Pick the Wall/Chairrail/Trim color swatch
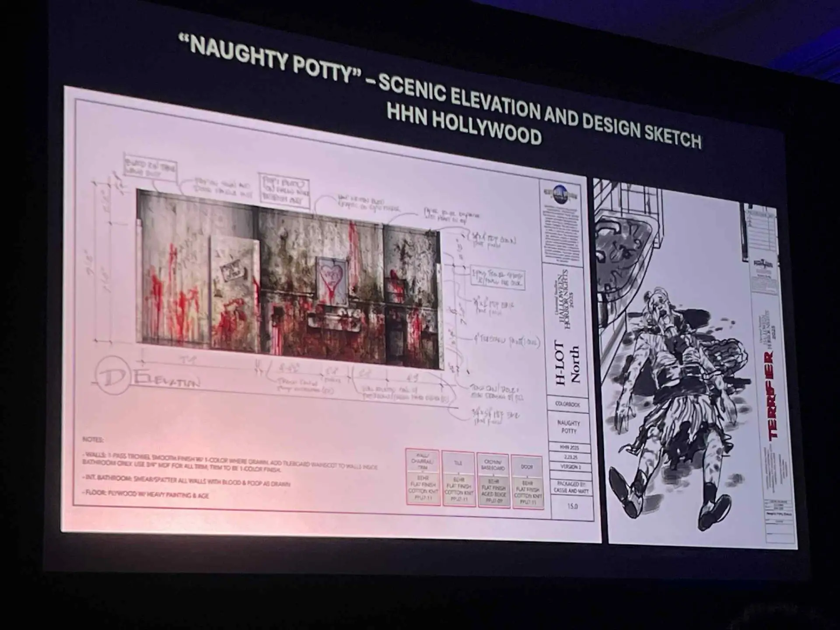 point(423,477)
